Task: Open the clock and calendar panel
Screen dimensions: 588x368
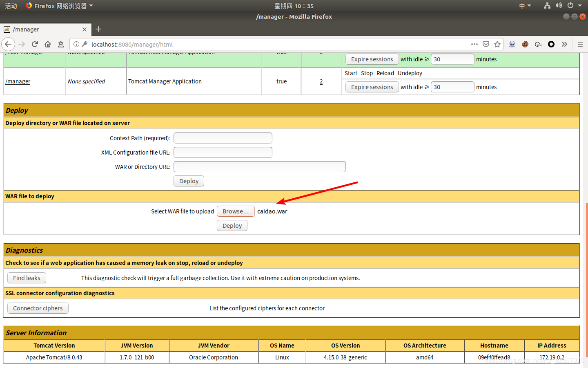Action: [x=294, y=6]
